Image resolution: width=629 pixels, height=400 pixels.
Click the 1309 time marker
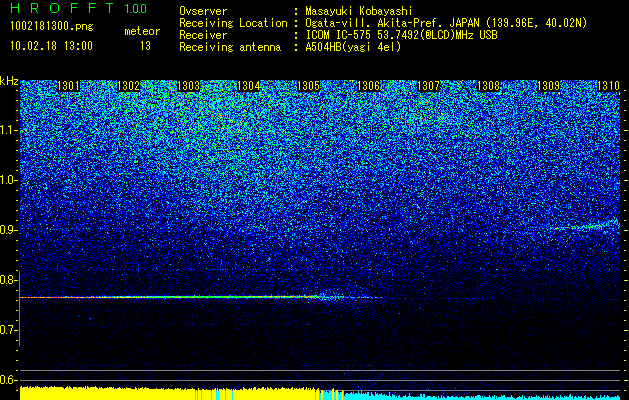coord(548,86)
